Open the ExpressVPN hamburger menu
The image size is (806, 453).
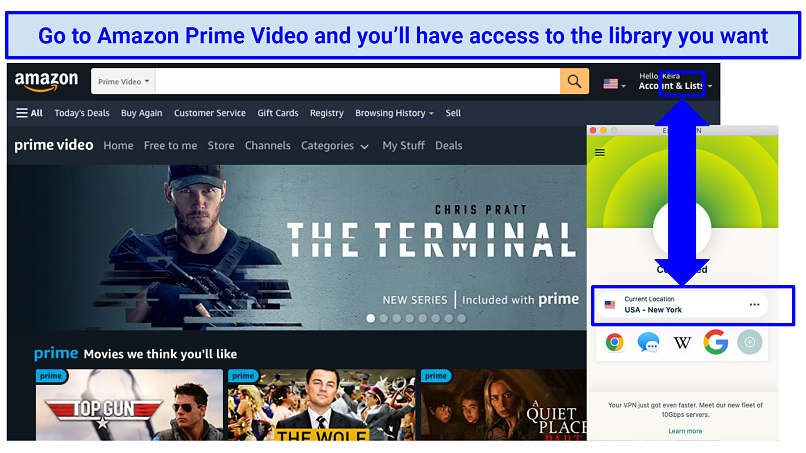tap(599, 152)
